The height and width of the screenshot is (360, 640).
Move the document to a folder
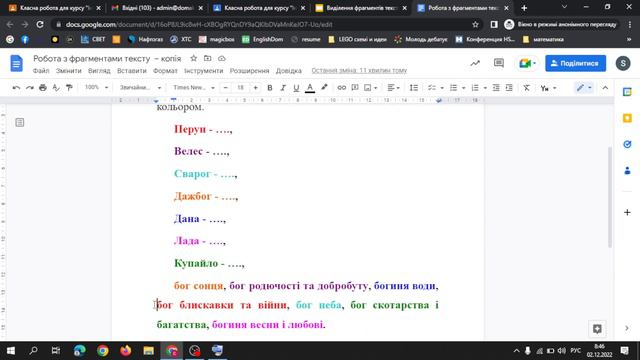click(x=207, y=58)
